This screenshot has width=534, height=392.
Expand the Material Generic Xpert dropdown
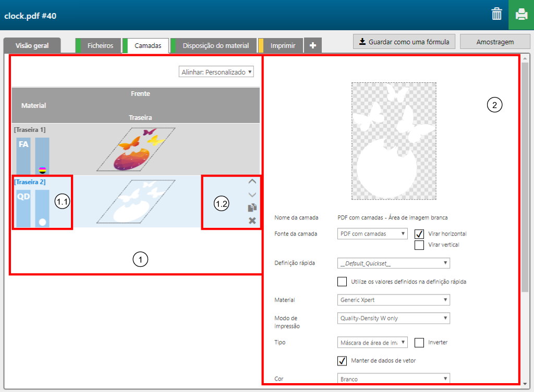pyautogui.click(x=393, y=300)
